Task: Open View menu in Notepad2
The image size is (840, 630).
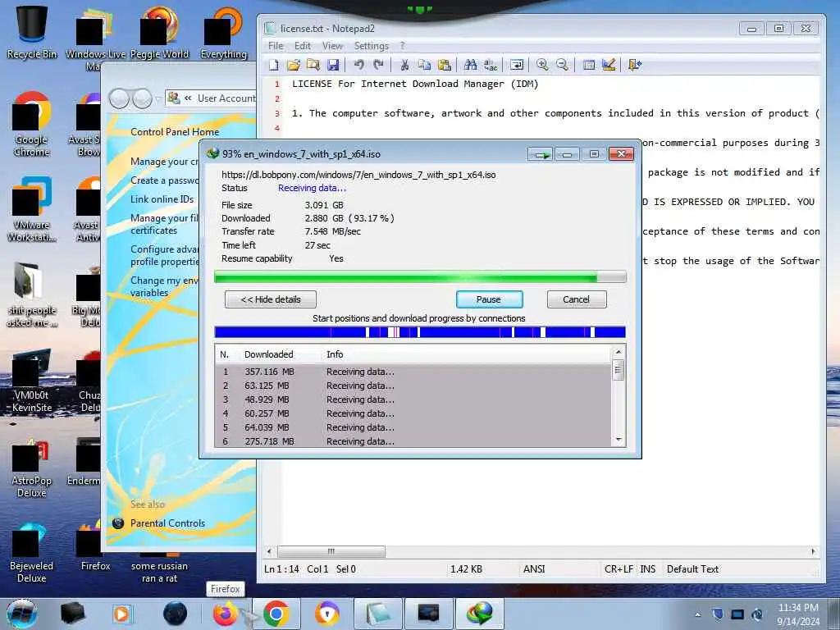Action: (x=332, y=46)
